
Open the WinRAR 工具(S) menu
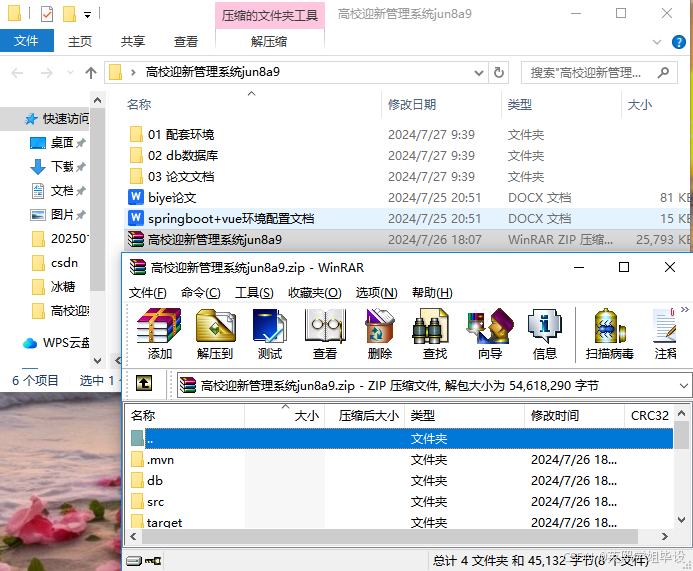point(254,293)
